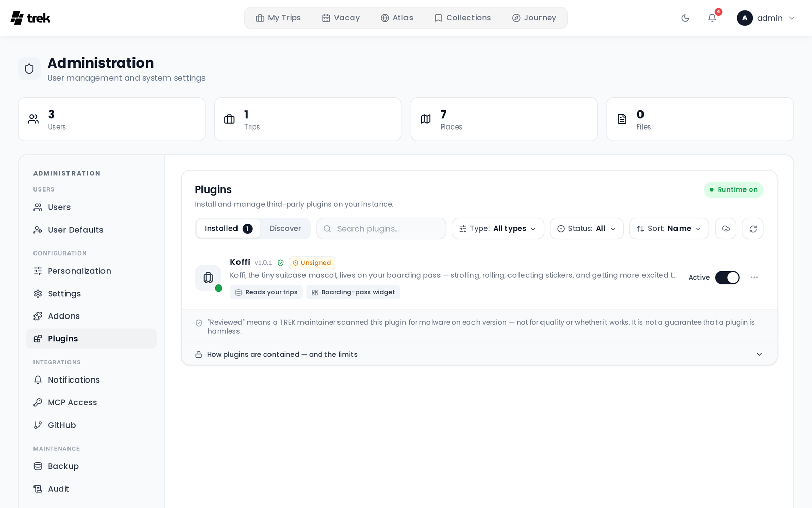Open GitHub in sidebar
Image resolution: width=812 pixels, height=508 pixels.
click(x=91, y=425)
